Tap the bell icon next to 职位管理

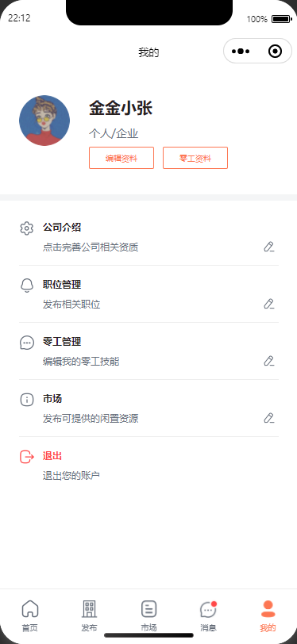click(27, 285)
